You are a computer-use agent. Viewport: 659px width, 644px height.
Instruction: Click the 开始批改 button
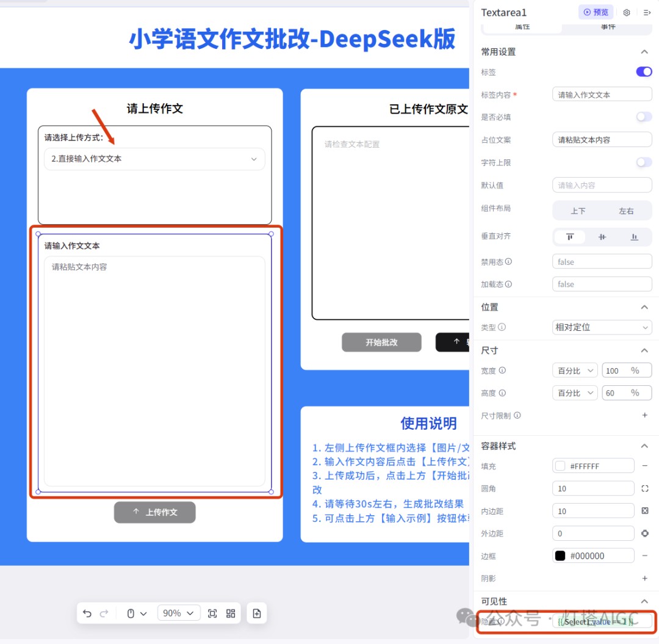pyautogui.click(x=381, y=342)
